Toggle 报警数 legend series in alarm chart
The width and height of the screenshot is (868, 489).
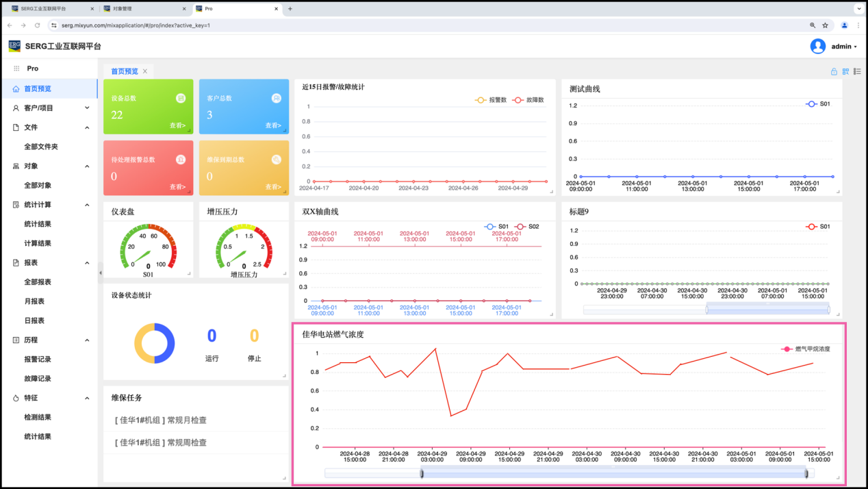491,100
